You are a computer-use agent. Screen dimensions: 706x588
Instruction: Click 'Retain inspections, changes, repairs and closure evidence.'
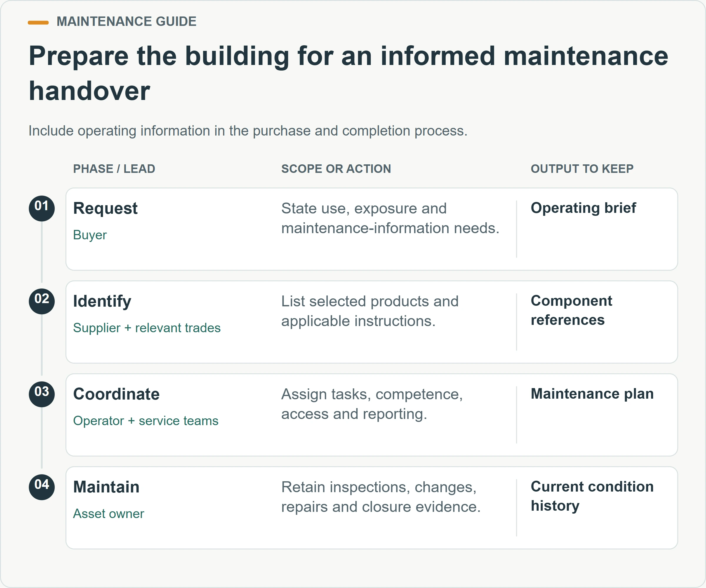pyautogui.click(x=381, y=497)
